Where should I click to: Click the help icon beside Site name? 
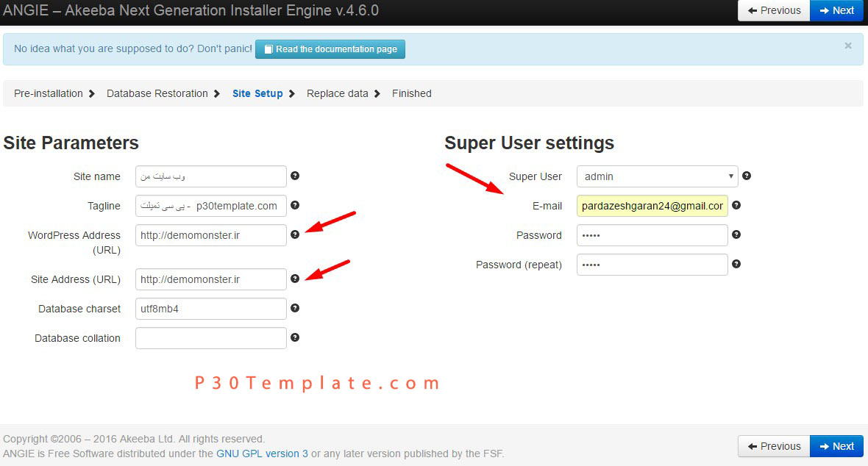pos(295,176)
